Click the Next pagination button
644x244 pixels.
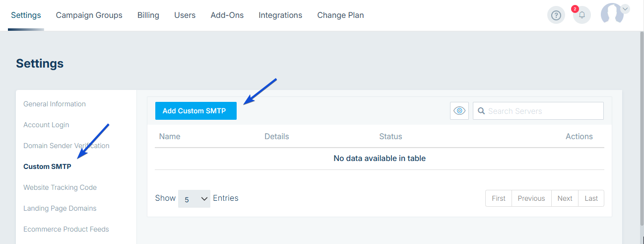(x=565, y=198)
